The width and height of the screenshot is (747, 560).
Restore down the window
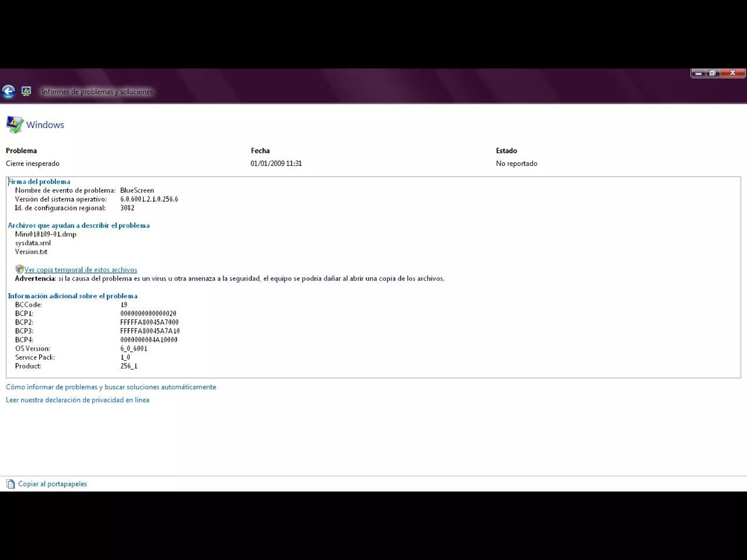pos(712,73)
